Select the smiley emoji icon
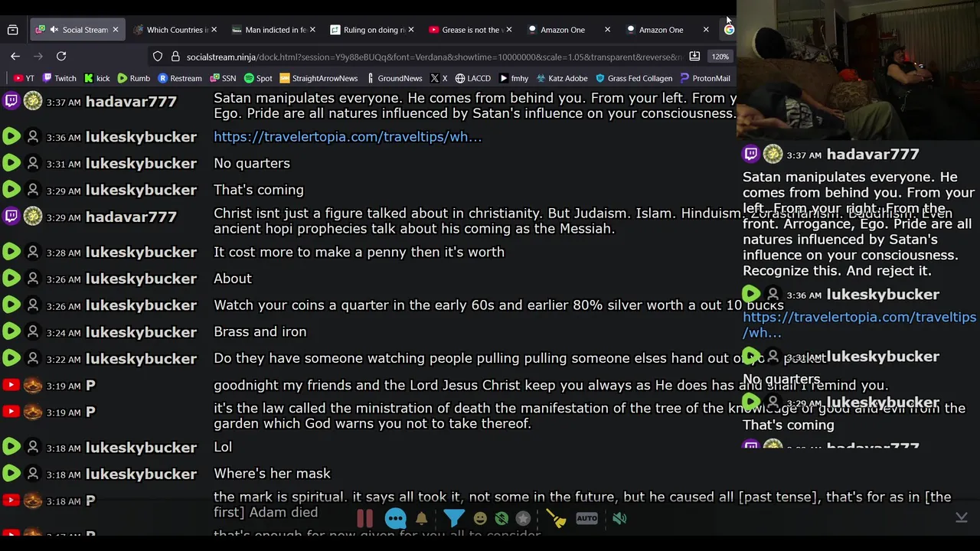The image size is (980, 551). pyautogui.click(x=480, y=518)
